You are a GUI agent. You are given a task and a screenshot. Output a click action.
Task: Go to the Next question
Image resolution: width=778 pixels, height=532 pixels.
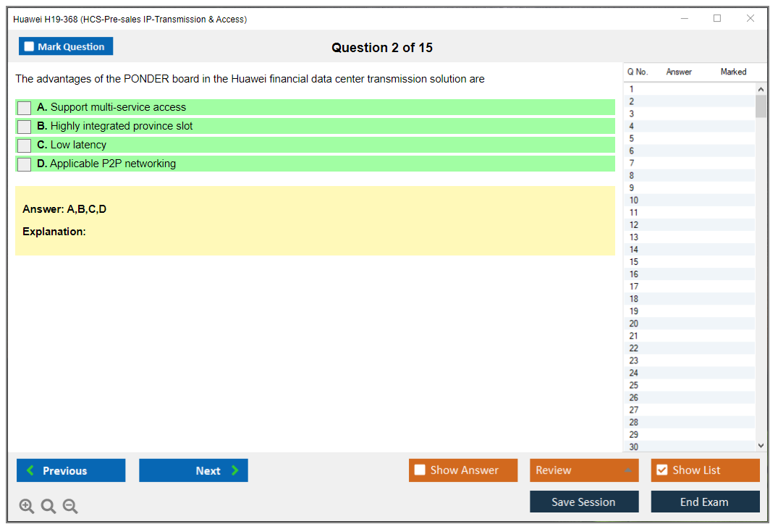coord(193,470)
